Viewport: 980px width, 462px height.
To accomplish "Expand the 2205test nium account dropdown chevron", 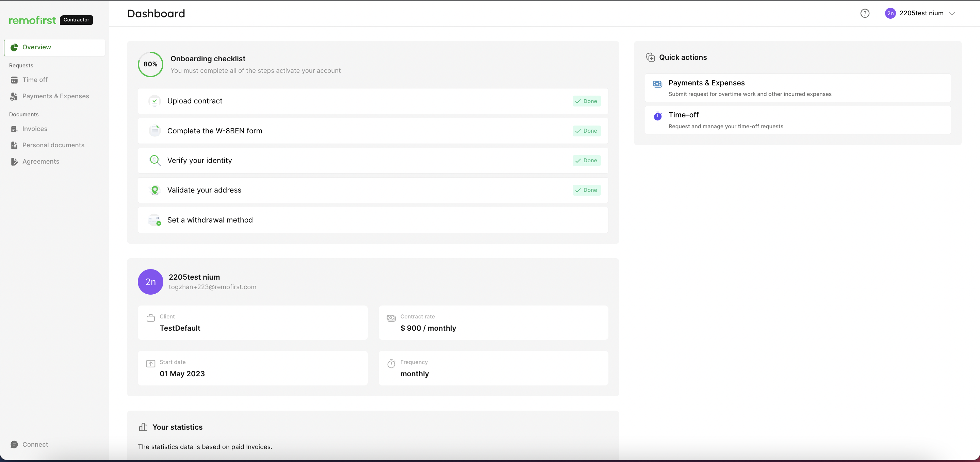I will tap(952, 13).
